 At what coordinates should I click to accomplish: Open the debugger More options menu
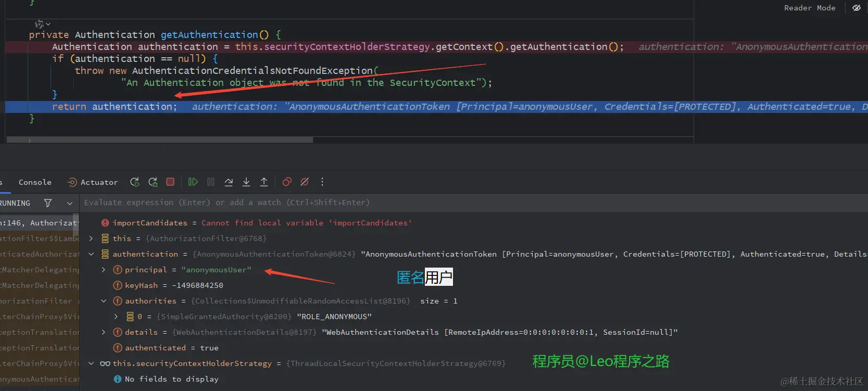322,182
